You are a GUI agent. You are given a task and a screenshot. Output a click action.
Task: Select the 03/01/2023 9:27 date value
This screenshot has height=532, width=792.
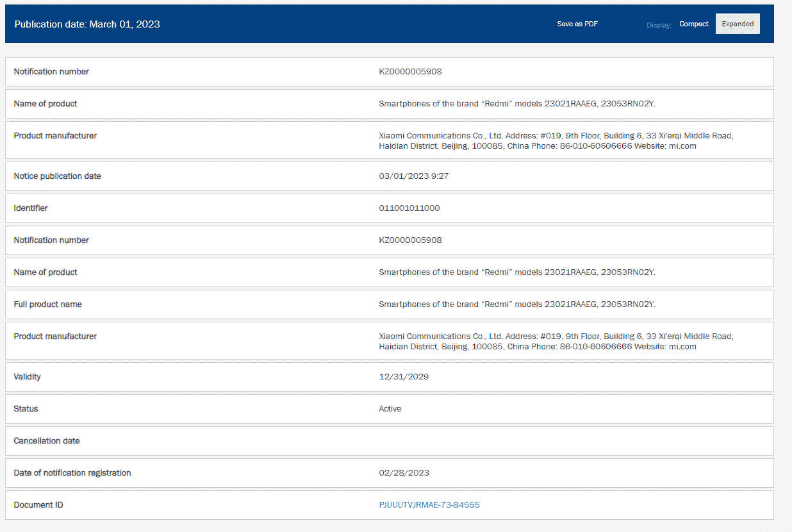(413, 176)
